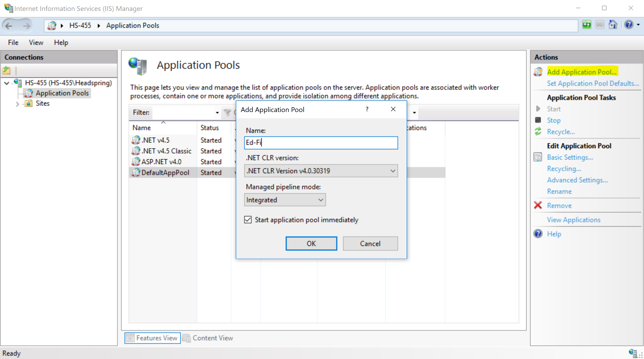Click the Name input field containing Ed-Fi

coord(321,143)
